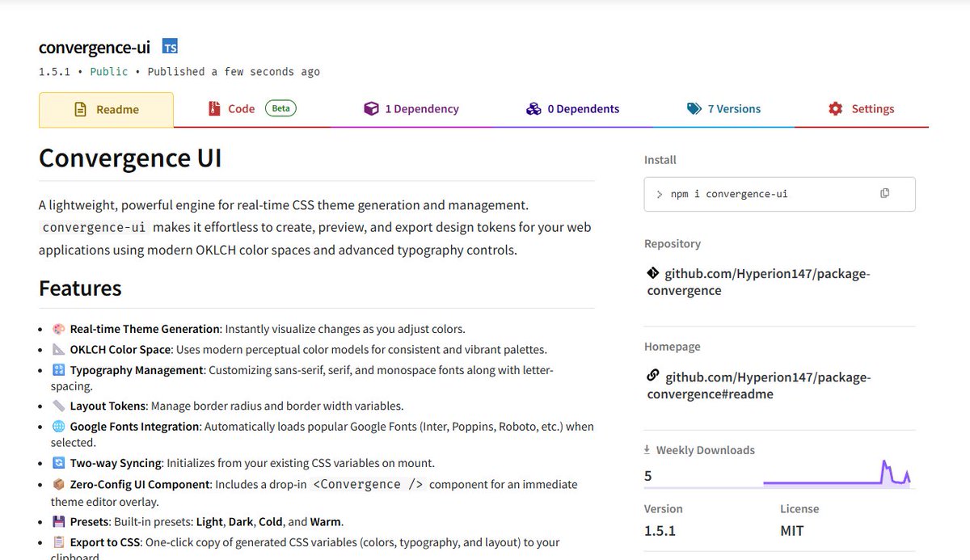Click the sync emoji beside Two-way Syncing
970x560 pixels.
coord(58,463)
